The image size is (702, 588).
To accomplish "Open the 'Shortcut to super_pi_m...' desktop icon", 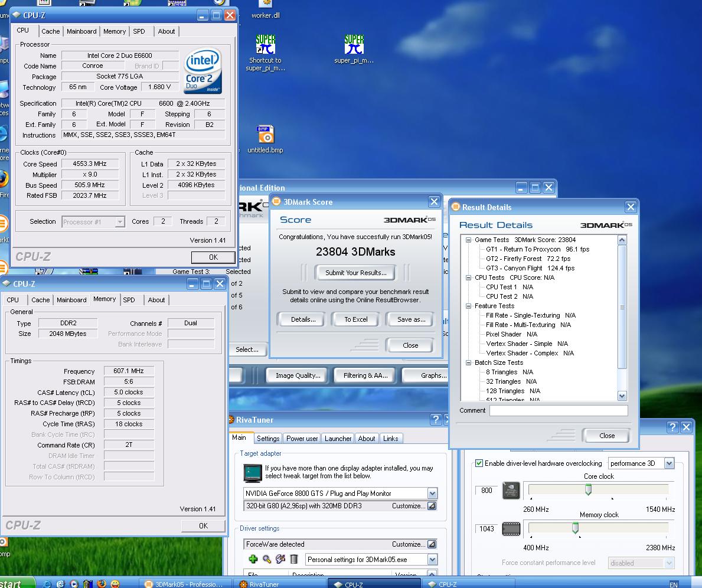I will [266, 53].
